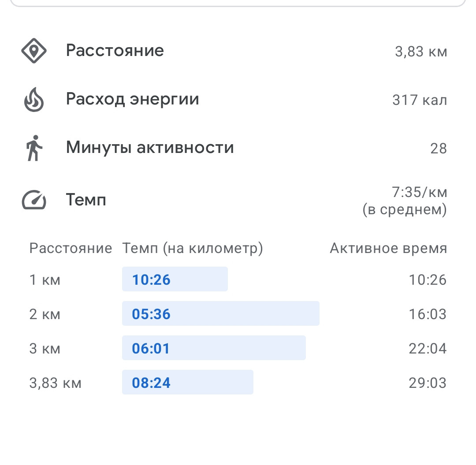This screenshot has height=465, width=476.
Task: Tap the speedometer pace icon
Action: point(34,200)
